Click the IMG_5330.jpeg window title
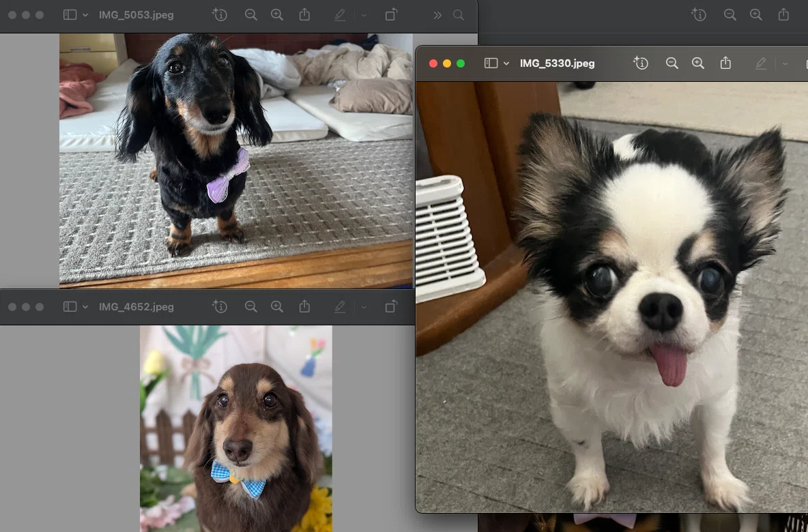This screenshot has width=808, height=532. pyautogui.click(x=557, y=63)
